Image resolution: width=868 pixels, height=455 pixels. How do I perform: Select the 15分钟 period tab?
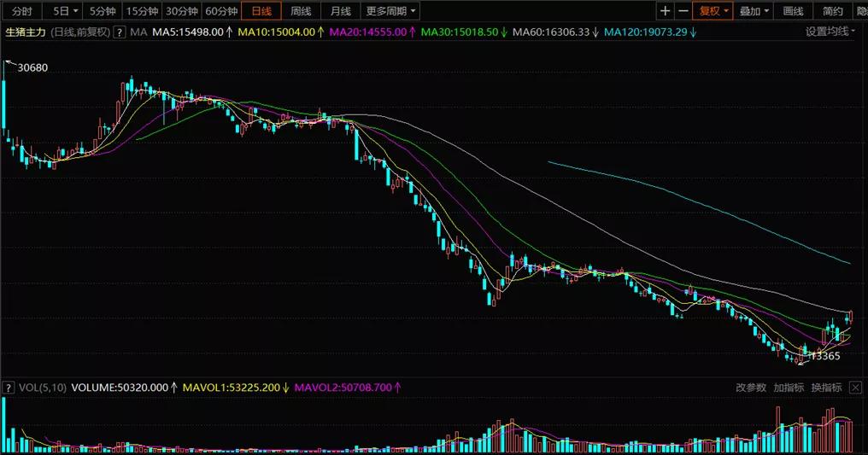click(142, 10)
